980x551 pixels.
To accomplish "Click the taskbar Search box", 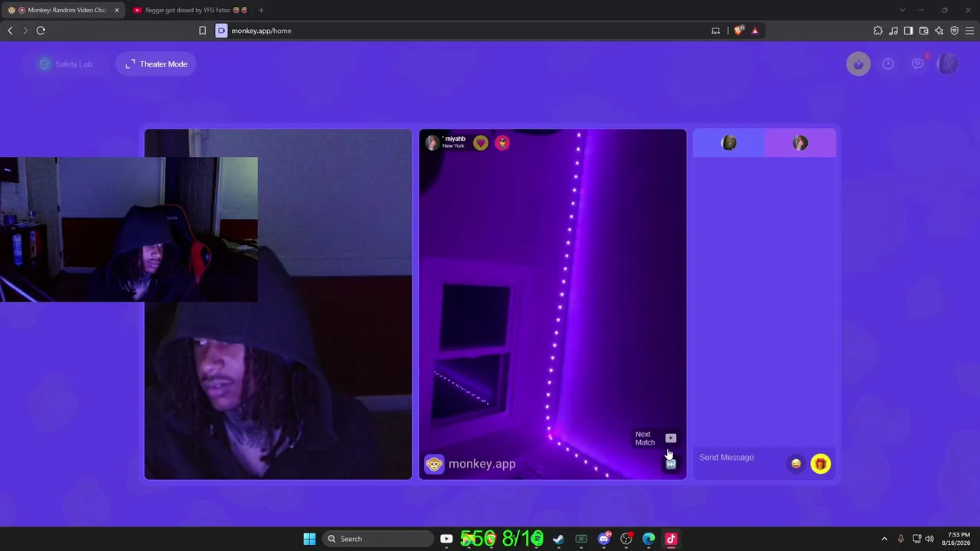I will pos(378,539).
